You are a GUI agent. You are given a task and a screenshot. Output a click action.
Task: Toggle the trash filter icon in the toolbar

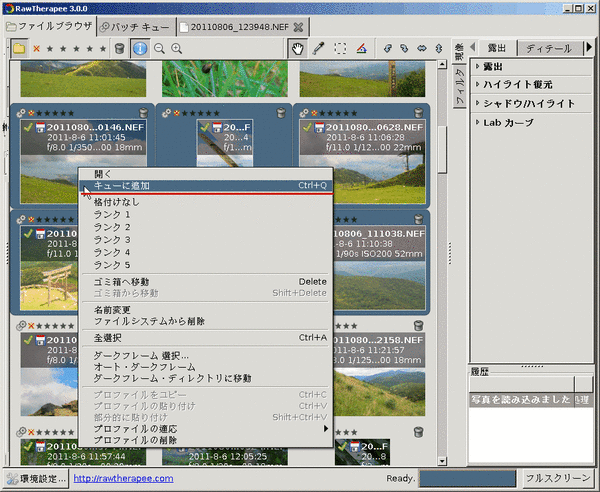coord(119,49)
